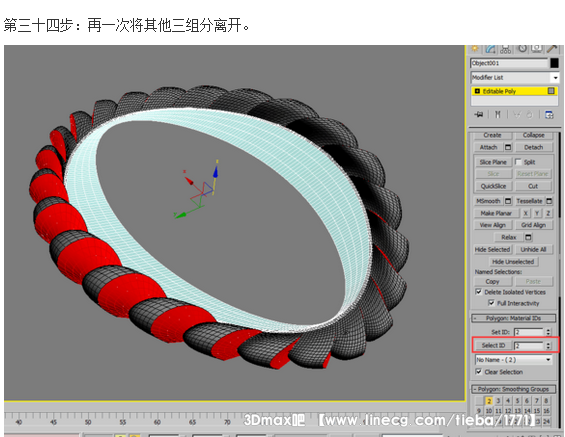This screenshot has width=565, height=437.
Task: Collapse Polygon: Smoothing Groups rollout
Action: click(x=513, y=389)
